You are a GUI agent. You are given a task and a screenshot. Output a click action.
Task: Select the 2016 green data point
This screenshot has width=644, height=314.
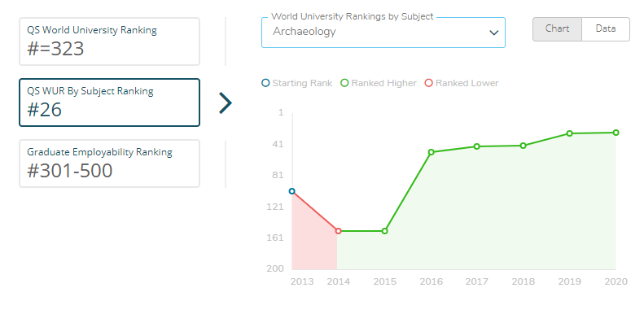click(x=432, y=152)
